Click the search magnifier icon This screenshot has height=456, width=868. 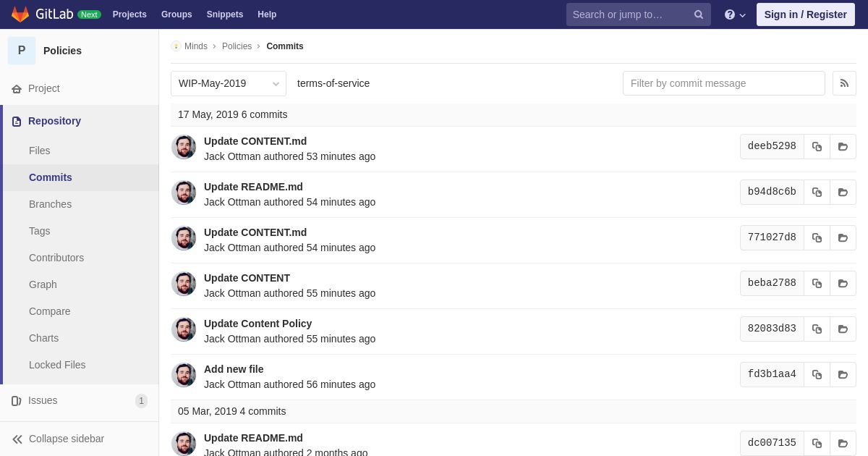click(x=699, y=14)
